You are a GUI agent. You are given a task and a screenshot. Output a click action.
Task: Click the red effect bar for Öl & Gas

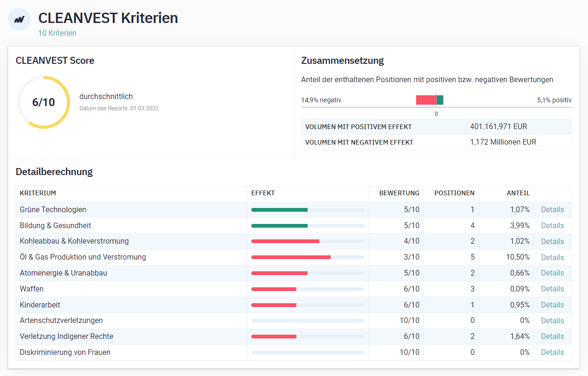coord(291,257)
